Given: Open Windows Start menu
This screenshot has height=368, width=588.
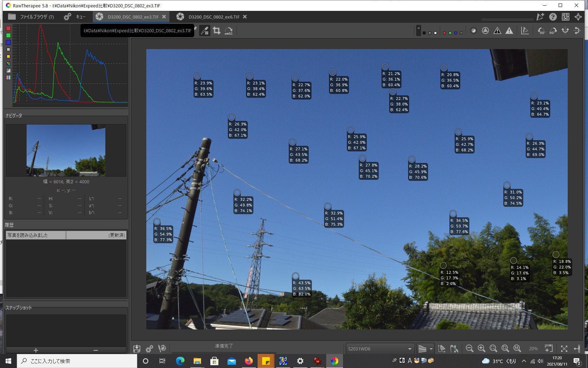Looking at the screenshot, I should point(8,361).
